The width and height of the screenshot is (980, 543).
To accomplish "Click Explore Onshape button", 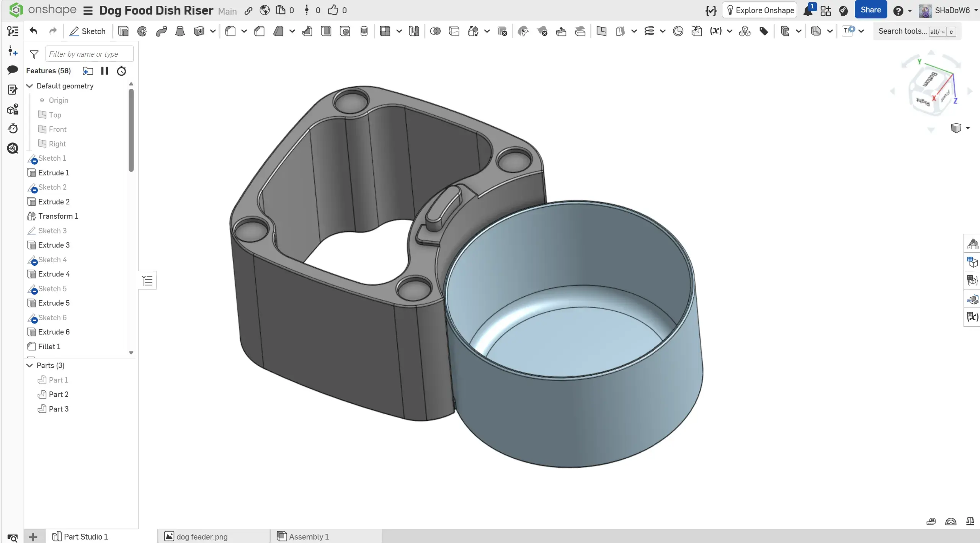I will click(x=759, y=10).
